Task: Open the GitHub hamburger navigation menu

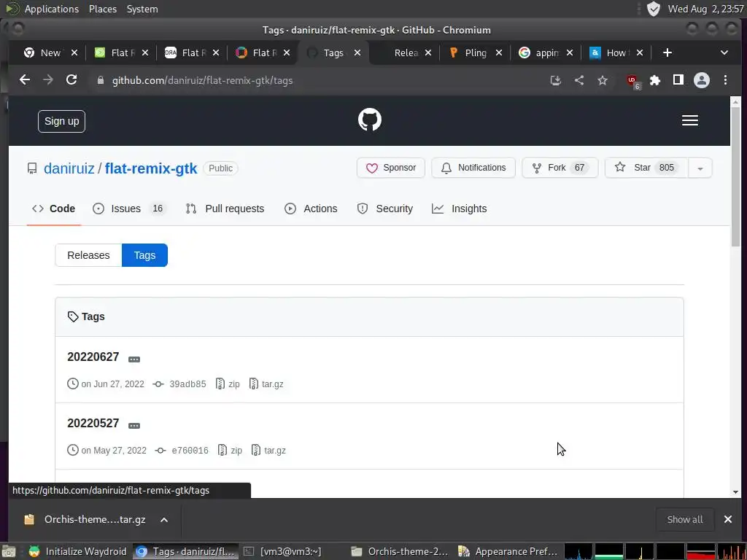Action: point(690,120)
